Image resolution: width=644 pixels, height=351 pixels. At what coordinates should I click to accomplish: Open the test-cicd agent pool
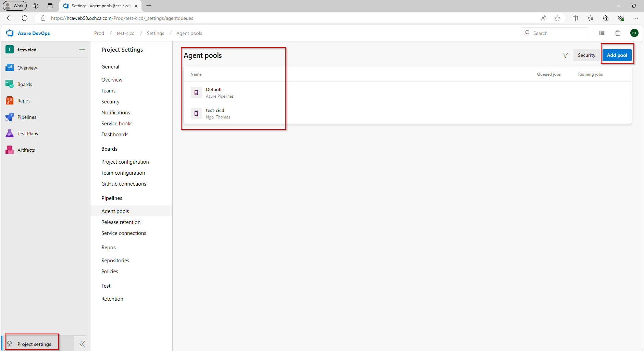pos(408,113)
